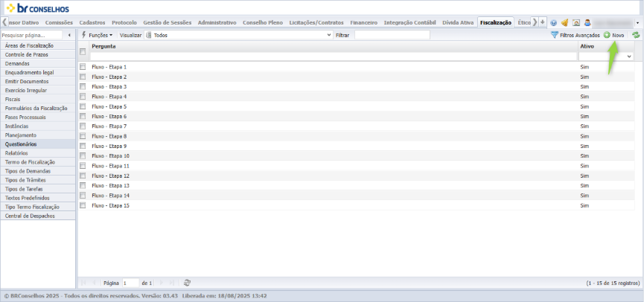Click Sim in Fluxo - Etapa 6 row
The width and height of the screenshot is (644, 302).
584,116
